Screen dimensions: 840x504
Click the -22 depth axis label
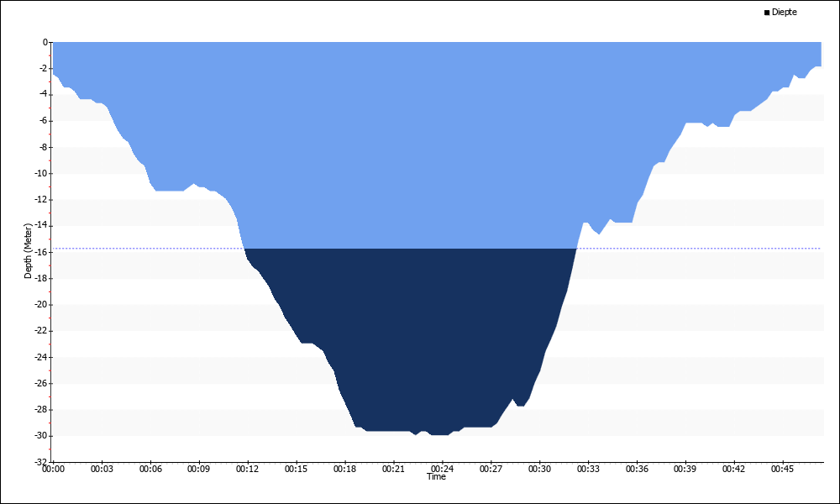pyautogui.click(x=42, y=330)
